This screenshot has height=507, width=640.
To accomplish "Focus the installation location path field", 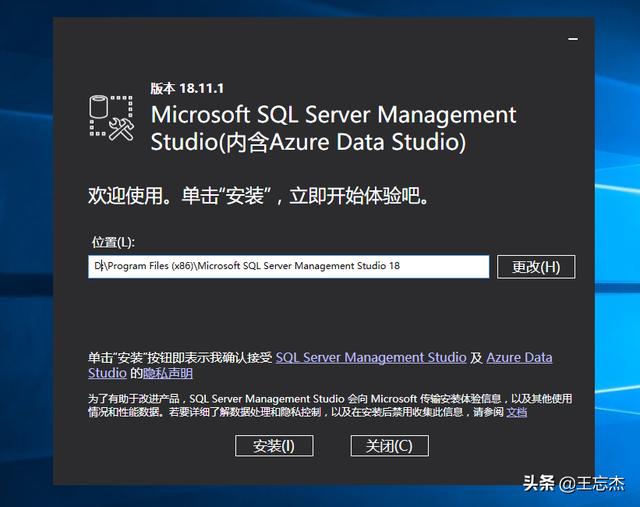I will 288,267.
